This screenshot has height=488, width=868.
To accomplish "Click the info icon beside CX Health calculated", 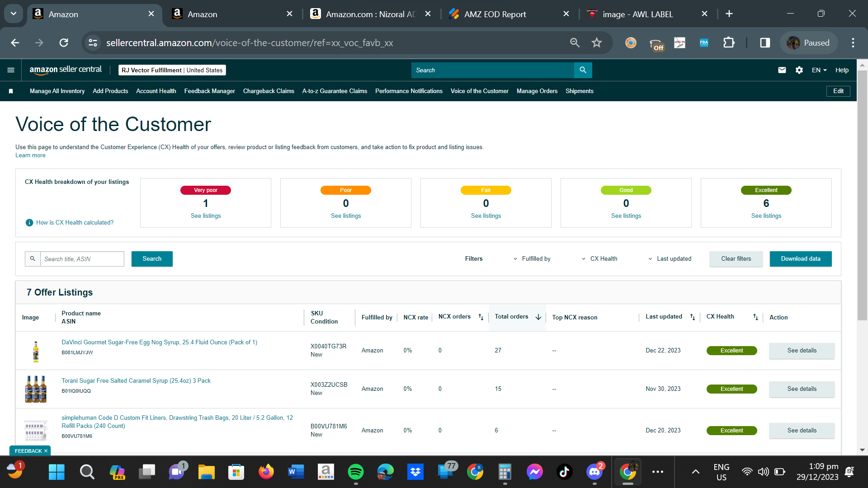I will tap(29, 223).
